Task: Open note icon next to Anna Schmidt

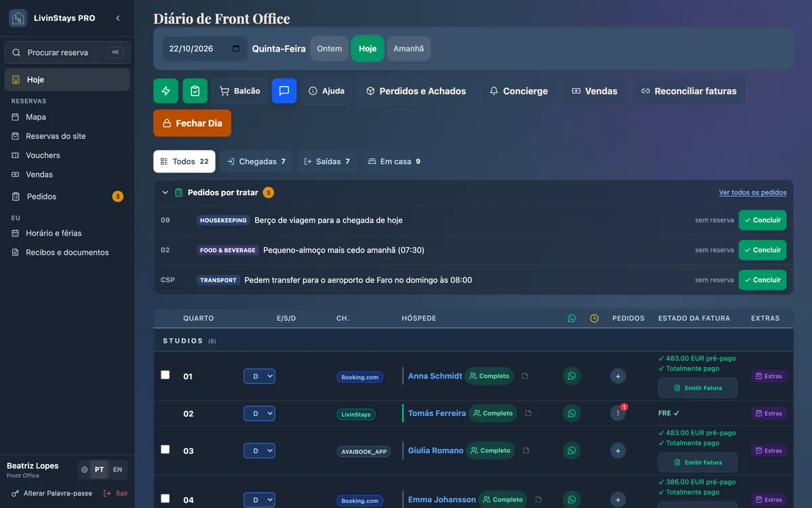Action: (525, 376)
